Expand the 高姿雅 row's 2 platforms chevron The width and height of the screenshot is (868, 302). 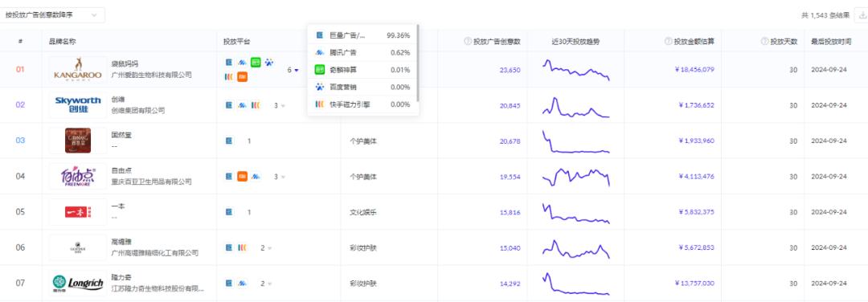[x=269, y=248]
